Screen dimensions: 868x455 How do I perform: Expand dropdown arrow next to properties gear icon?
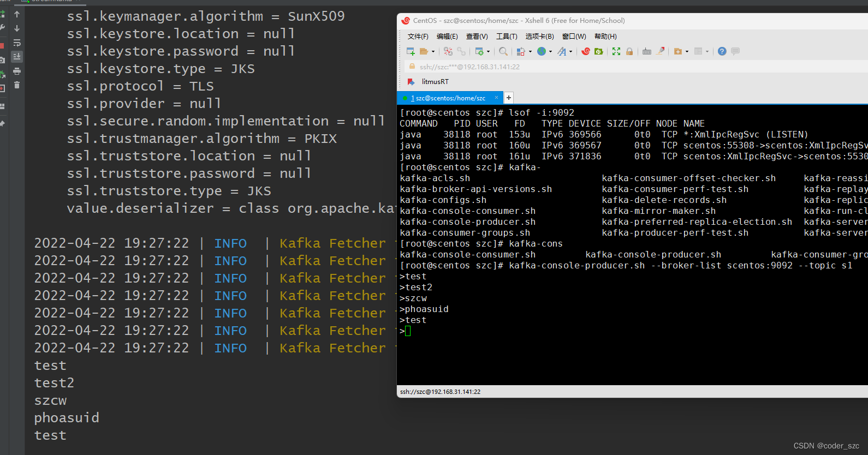pyautogui.click(x=489, y=52)
